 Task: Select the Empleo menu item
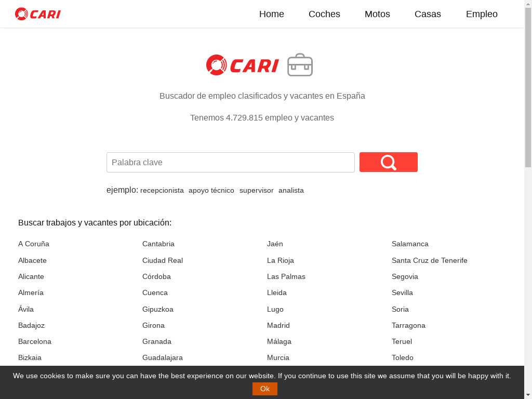[481, 14]
